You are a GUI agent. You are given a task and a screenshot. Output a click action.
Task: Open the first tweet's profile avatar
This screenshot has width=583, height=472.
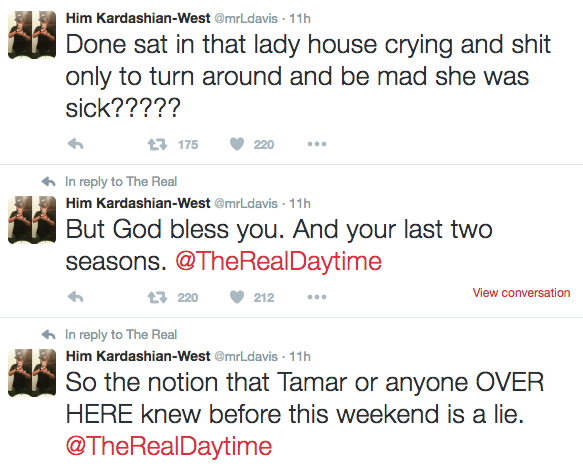click(x=32, y=35)
